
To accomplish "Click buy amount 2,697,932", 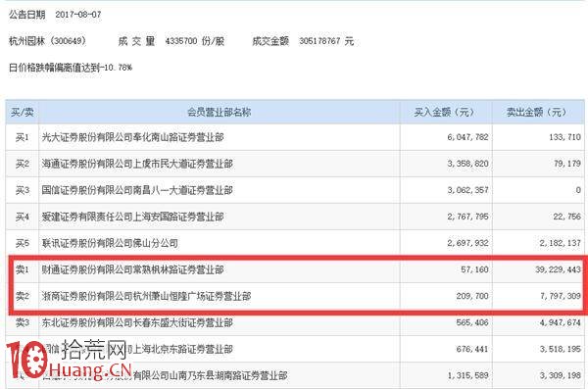I will pos(467,243).
